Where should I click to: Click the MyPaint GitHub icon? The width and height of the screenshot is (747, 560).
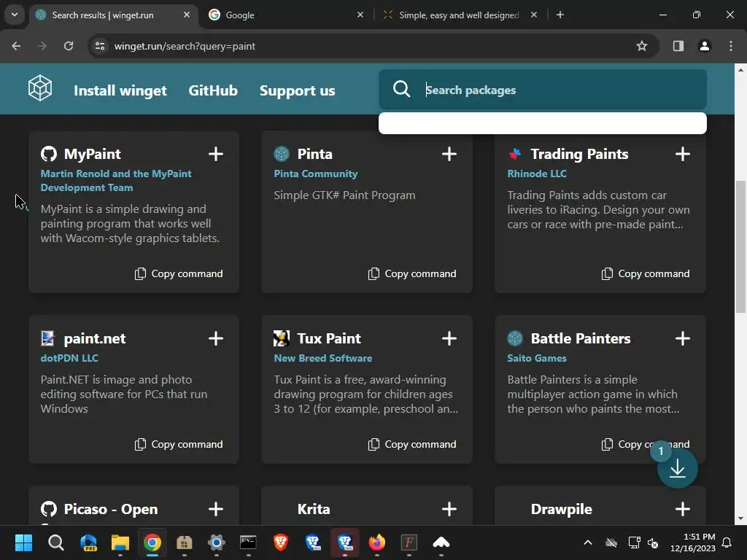coord(49,154)
